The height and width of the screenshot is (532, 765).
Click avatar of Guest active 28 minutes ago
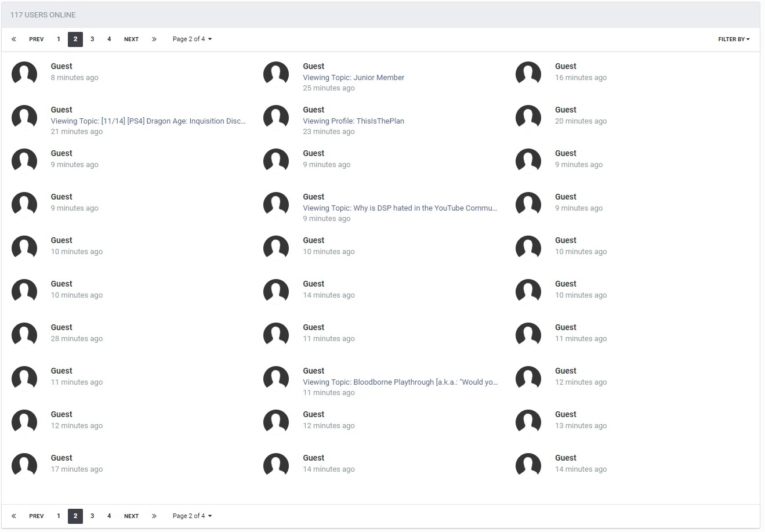24,335
